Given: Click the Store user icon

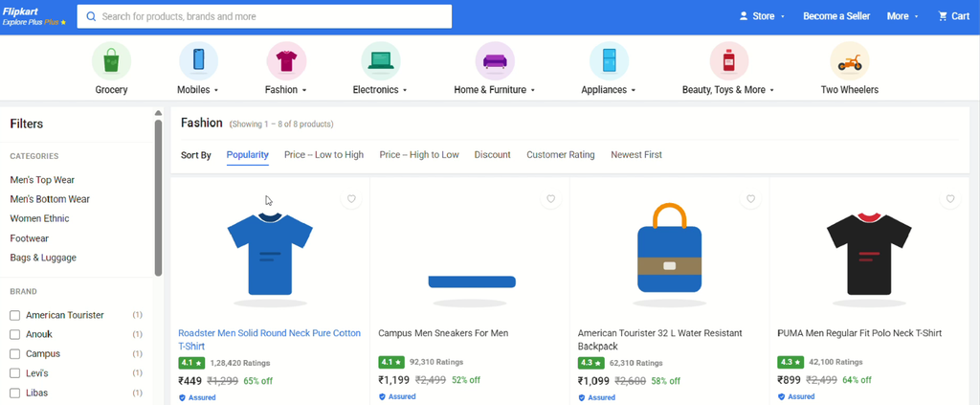Looking at the screenshot, I should [x=743, y=16].
